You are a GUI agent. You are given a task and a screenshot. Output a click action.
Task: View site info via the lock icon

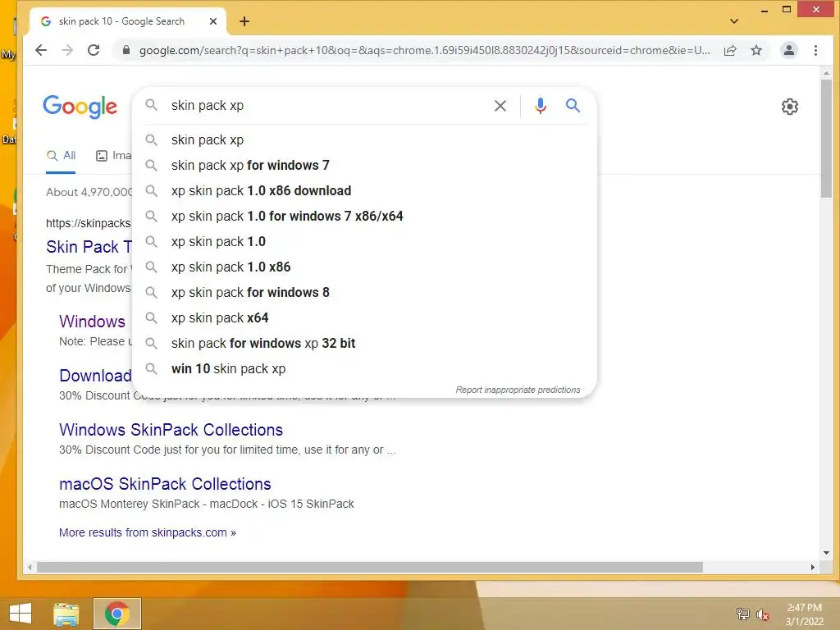pyautogui.click(x=126, y=50)
